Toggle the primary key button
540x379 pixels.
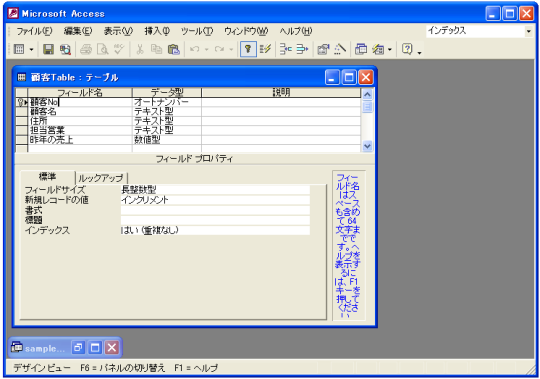click(248, 50)
